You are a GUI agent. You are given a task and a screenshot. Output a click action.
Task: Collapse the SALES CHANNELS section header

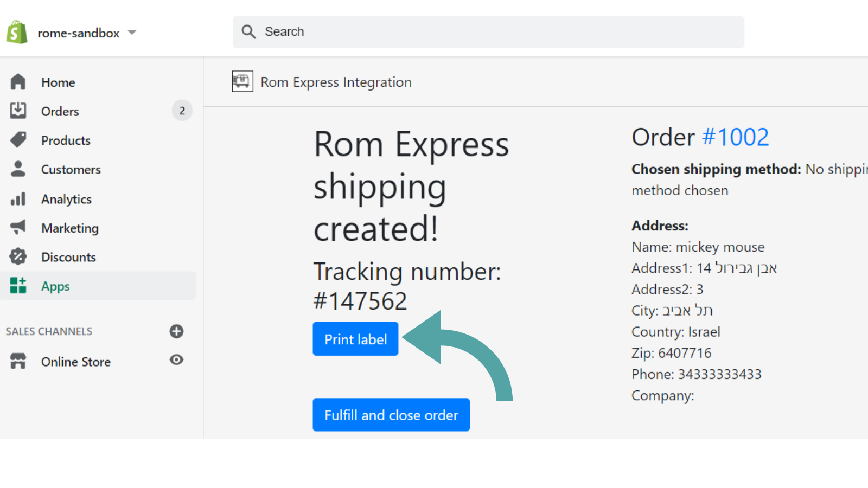(x=49, y=331)
